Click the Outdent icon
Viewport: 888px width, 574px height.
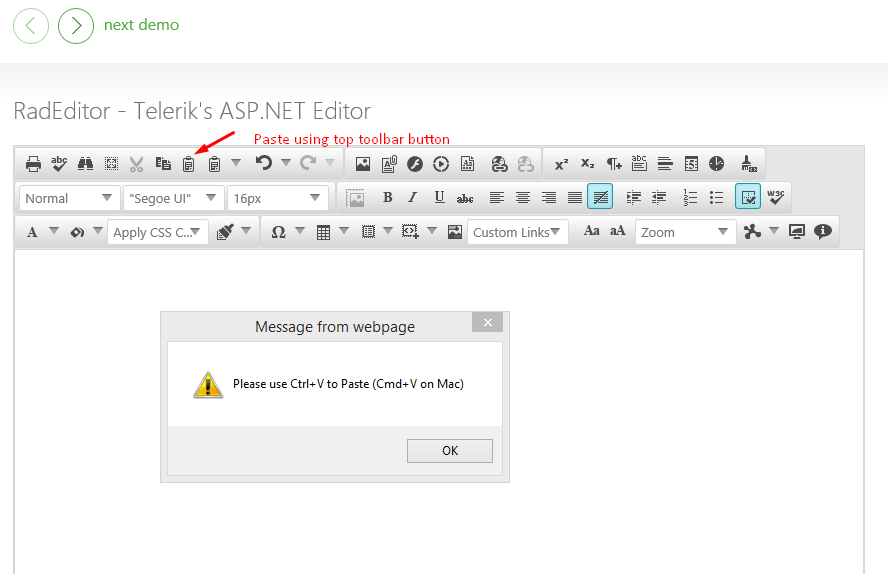(659, 198)
